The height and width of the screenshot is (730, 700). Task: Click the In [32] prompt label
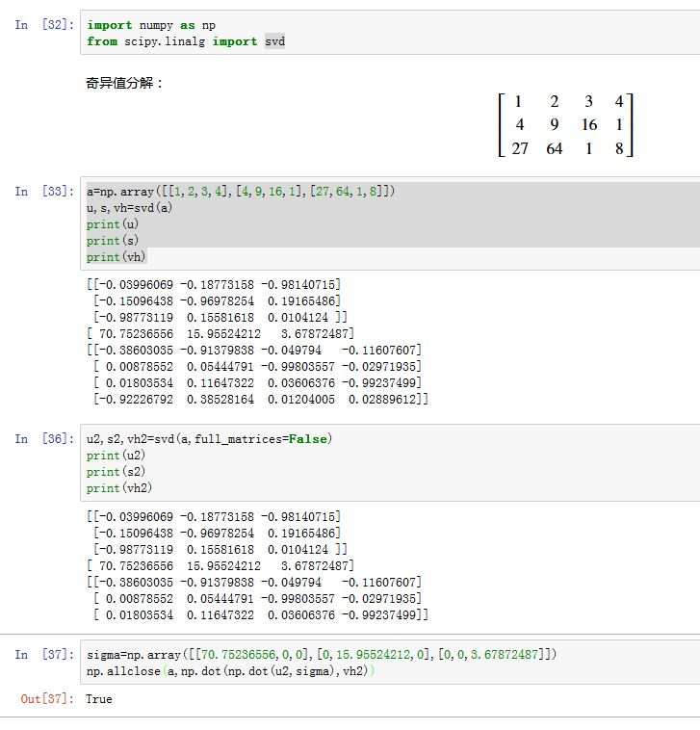point(43,25)
